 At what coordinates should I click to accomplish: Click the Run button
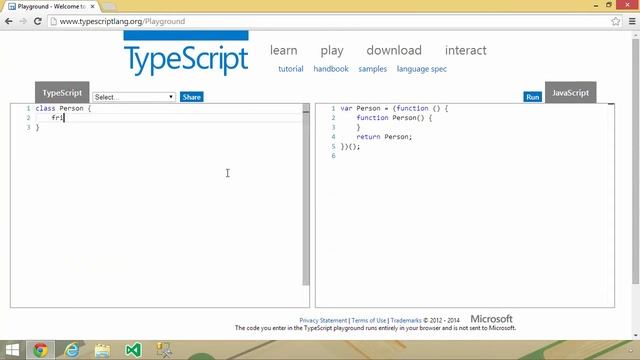(x=533, y=97)
